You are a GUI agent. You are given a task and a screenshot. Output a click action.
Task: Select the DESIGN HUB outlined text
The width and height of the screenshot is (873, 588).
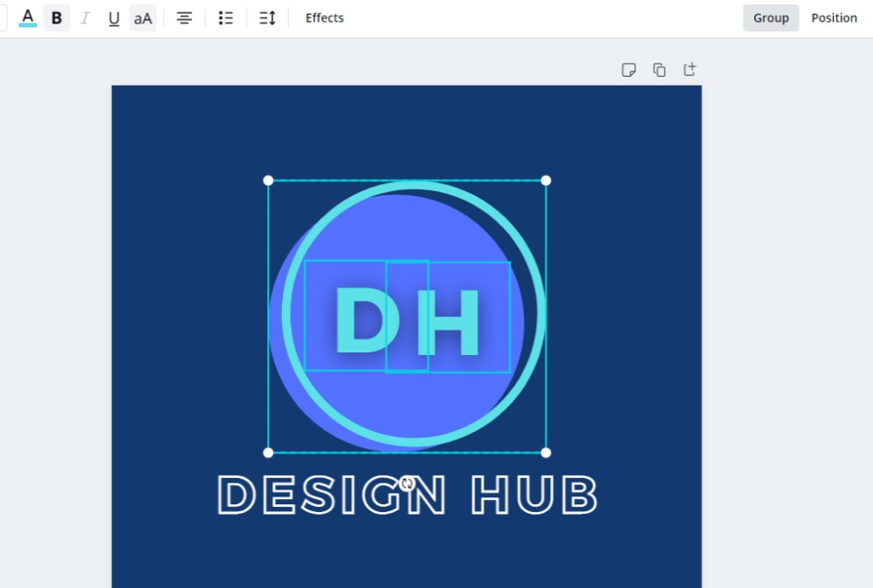pos(407,495)
